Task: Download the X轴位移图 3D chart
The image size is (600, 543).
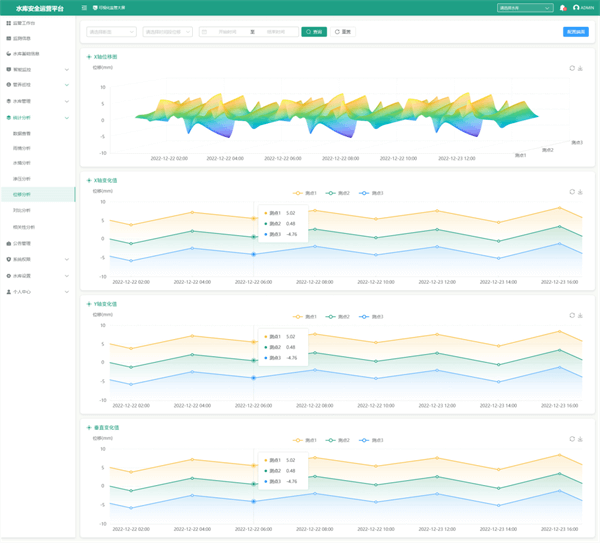Action: (x=580, y=68)
